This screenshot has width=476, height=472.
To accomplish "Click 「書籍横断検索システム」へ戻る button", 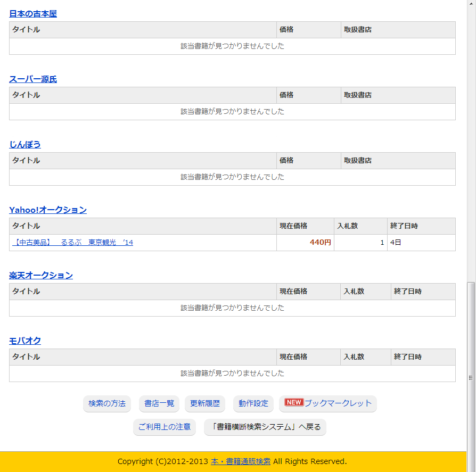I will point(265,427).
